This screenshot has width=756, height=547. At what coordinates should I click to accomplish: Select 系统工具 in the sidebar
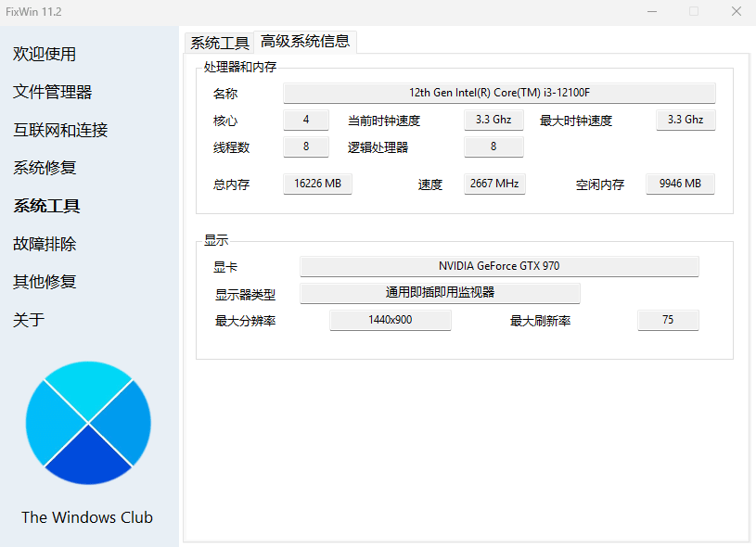46,206
